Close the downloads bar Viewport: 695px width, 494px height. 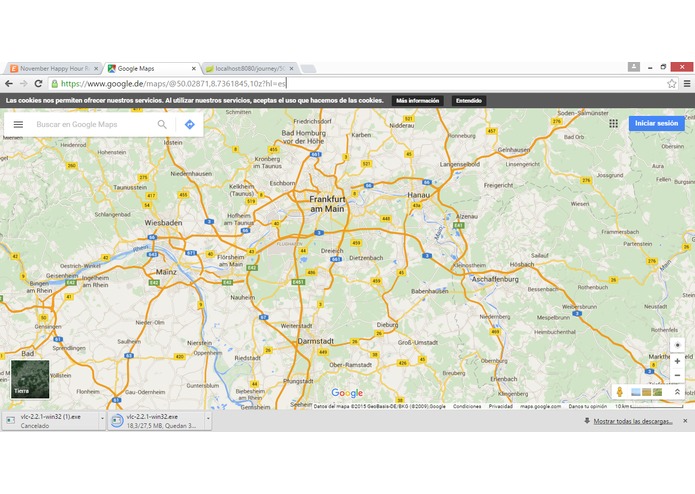tap(685, 421)
